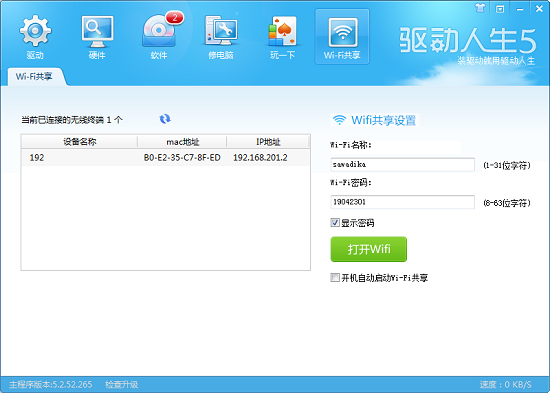The image size is (550, 393).
Task: Click the 设备名称 column header
Action: click(80, 142)
